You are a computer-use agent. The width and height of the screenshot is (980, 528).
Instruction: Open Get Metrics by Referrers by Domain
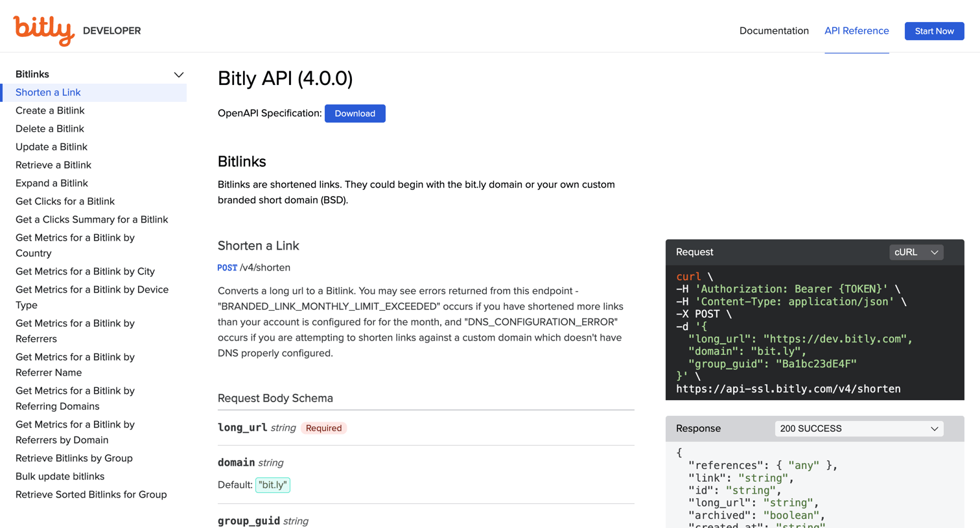75,433
